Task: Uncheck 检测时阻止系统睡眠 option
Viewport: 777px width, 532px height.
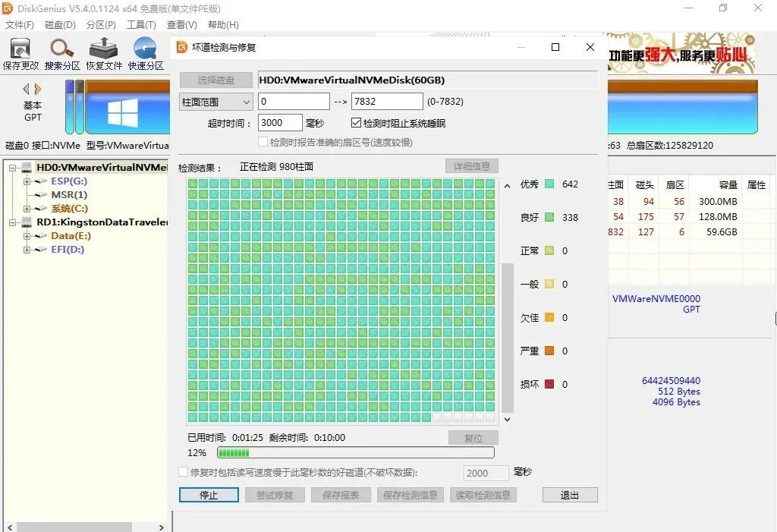Action: pyautogui.click(x=356, y=122)
